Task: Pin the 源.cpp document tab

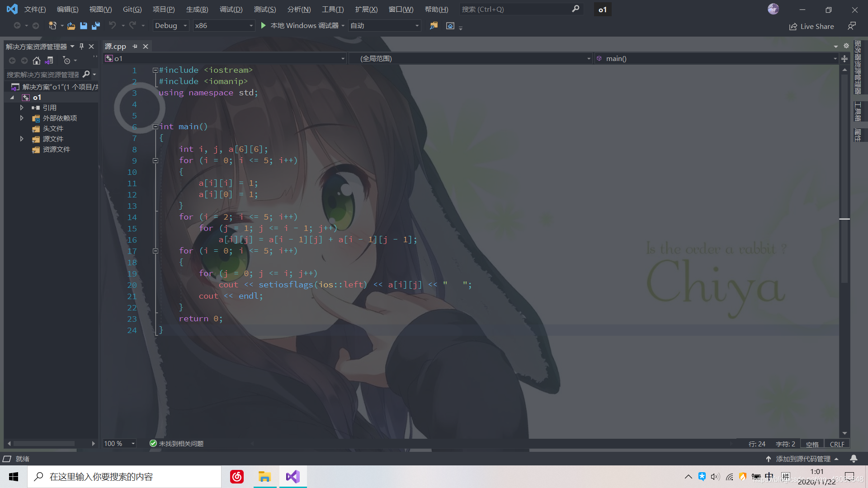Action: 135,46
